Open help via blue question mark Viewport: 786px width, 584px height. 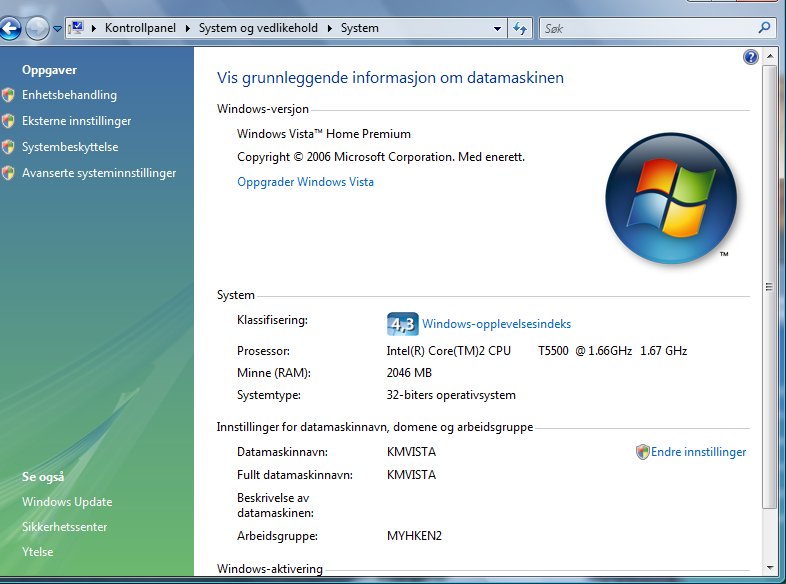(x=750, y=57)
